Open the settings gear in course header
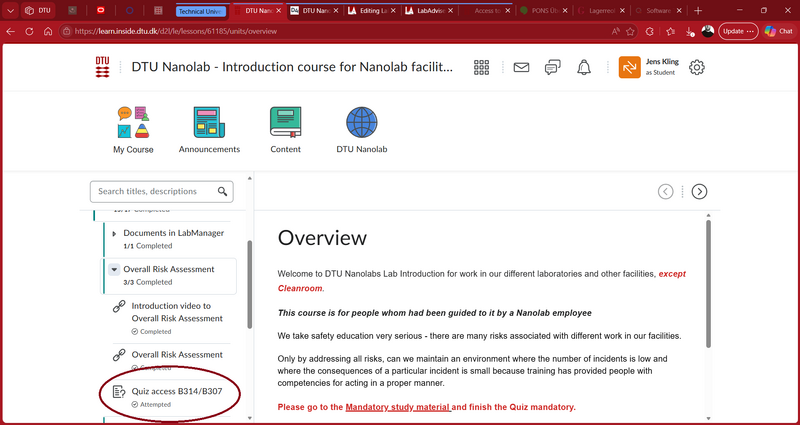Image resolution: width=800 pixels, height=425 pixels. pos(696,67)
